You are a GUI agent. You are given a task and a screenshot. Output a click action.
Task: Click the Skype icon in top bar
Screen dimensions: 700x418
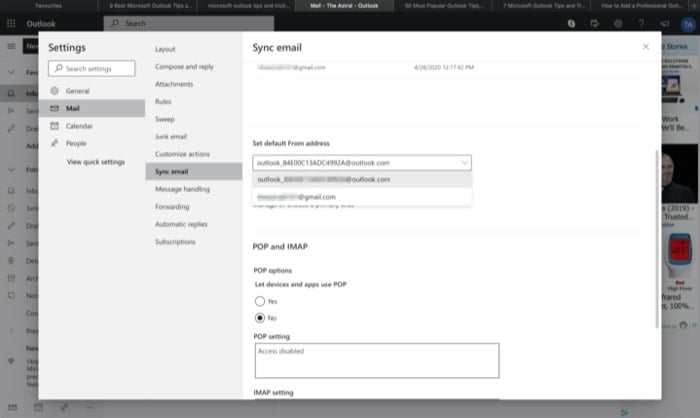571,23
